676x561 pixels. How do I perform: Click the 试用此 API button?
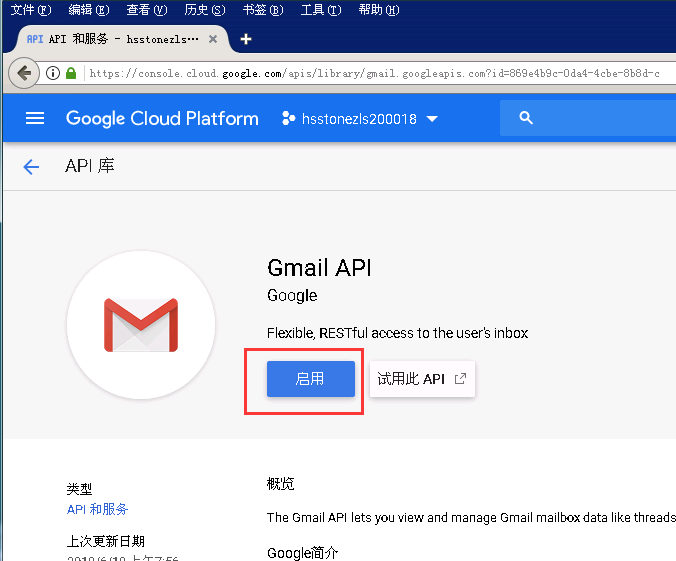point(422,379)
